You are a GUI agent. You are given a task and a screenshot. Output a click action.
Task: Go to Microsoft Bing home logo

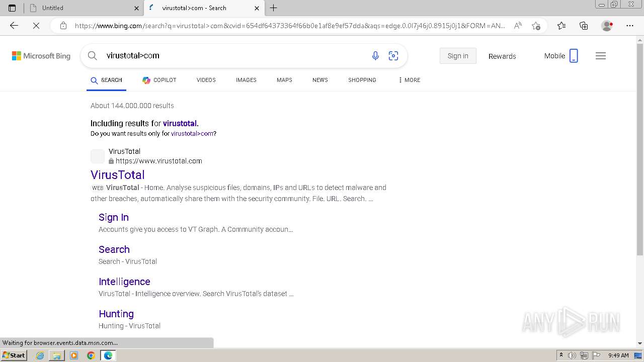(x=41, y=56)
